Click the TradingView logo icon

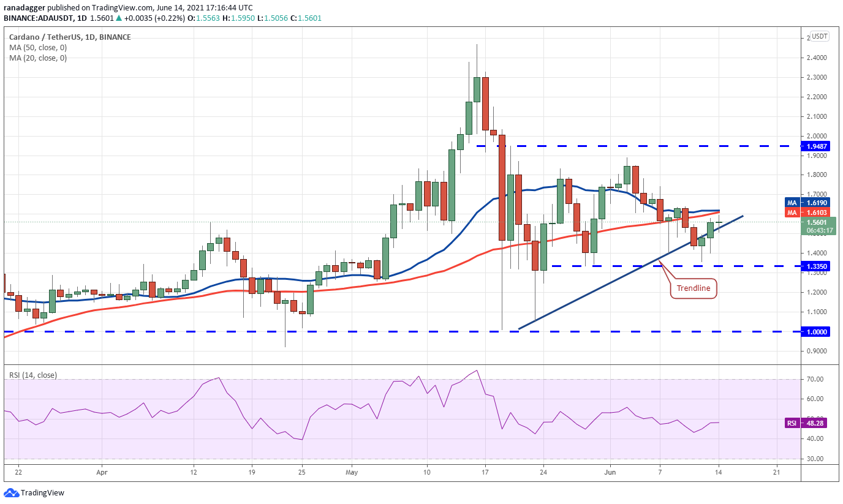pos(11,492)
